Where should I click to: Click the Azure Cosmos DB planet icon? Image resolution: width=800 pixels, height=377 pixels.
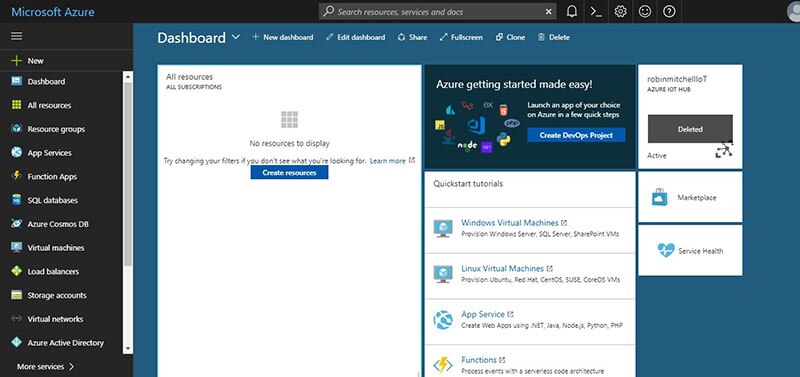click(x=17, y=223)
